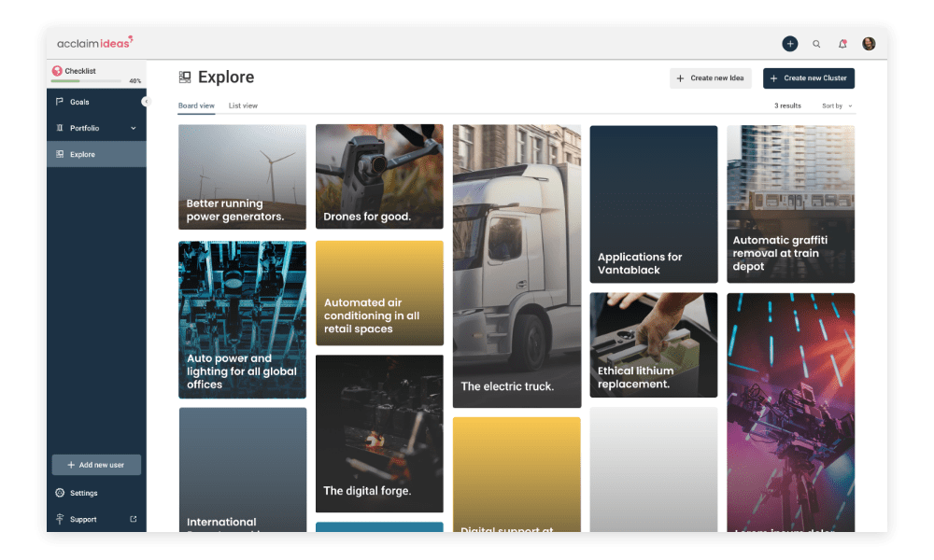This screenshot has height=560, width=934.
Task: Click the Explore page title icon
Action: [185, 77]
